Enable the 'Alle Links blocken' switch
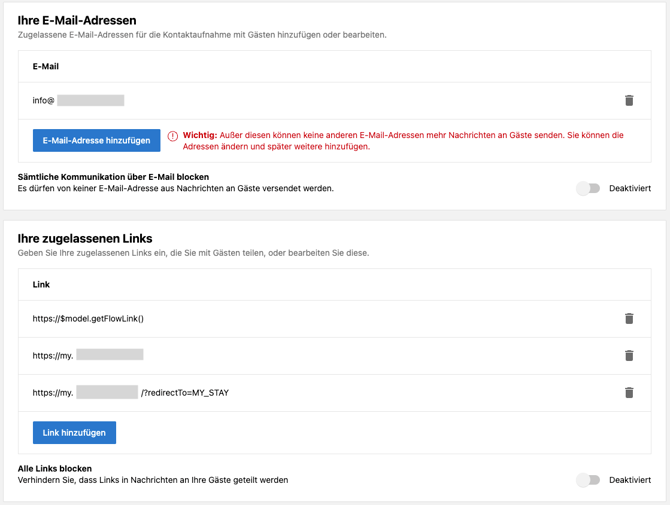 [x=588, y=480]
